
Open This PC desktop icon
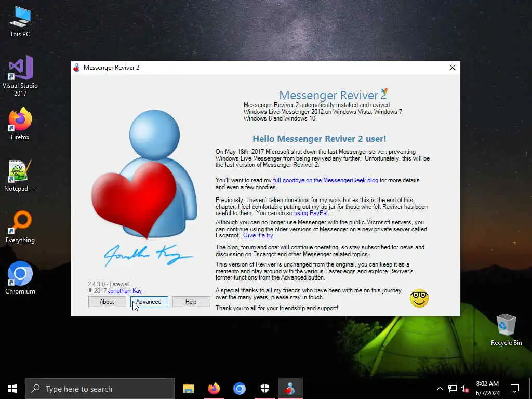[x=20, y=21]
